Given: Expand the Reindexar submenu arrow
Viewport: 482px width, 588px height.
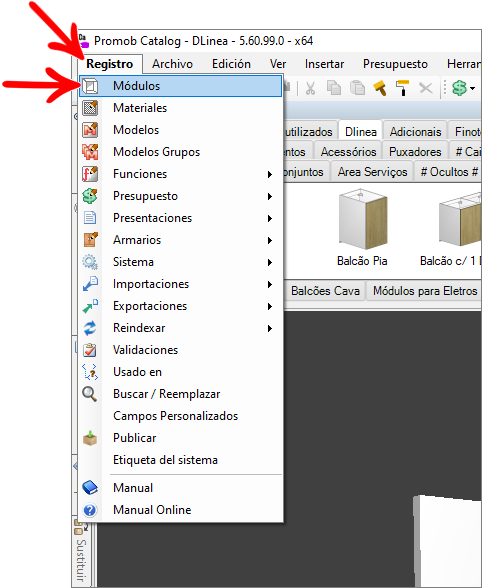Looking at the screenshot, I should point(269,328).
